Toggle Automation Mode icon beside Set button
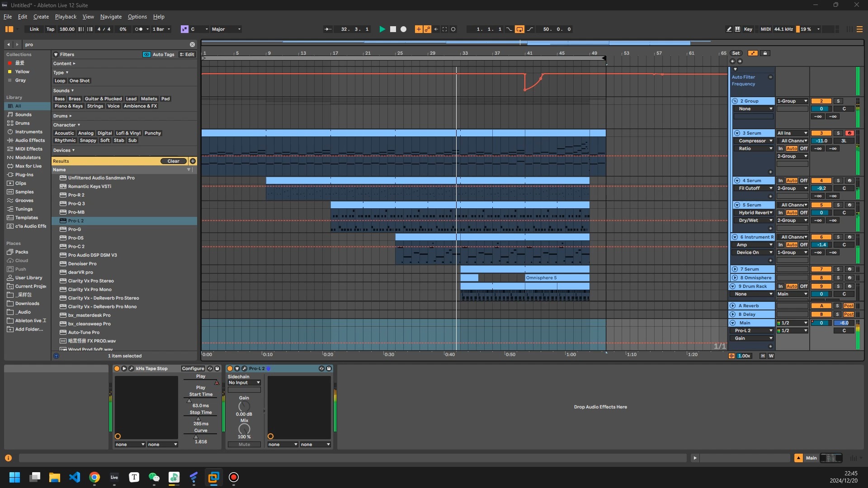Viewport: 868px width, 488px height. pos(753,53)
